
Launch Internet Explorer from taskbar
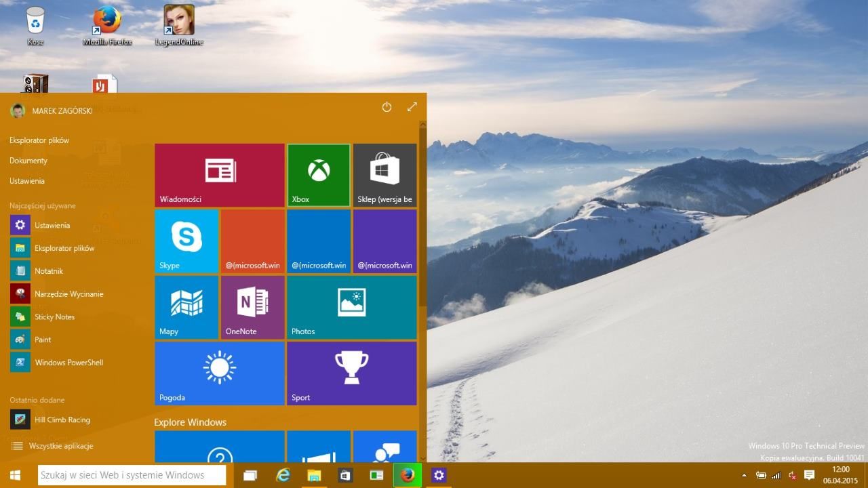(x=283, y=475)
